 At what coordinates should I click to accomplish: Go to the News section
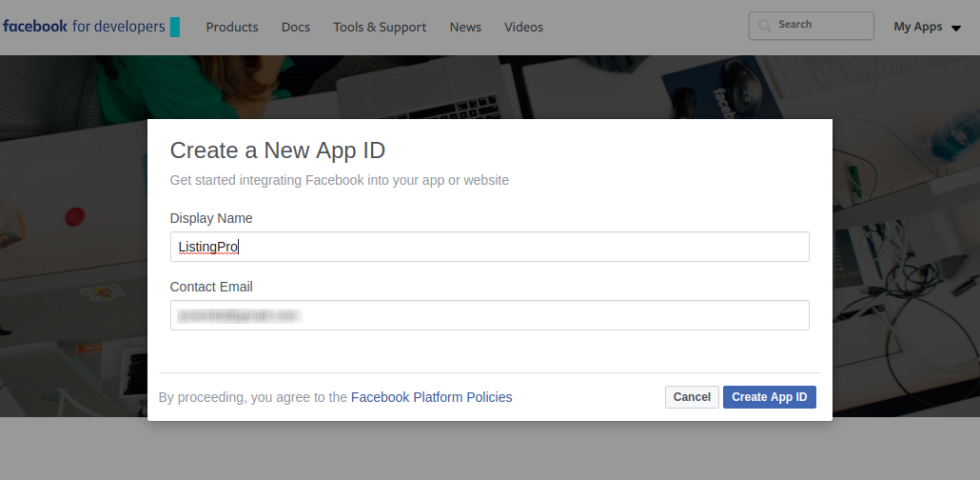[x=465, y=27]
